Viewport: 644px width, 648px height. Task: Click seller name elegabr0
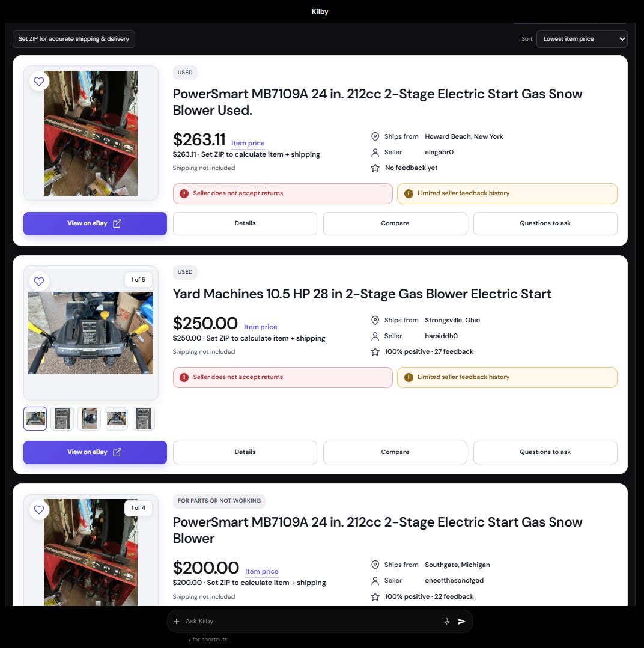(x=439, y=152)
